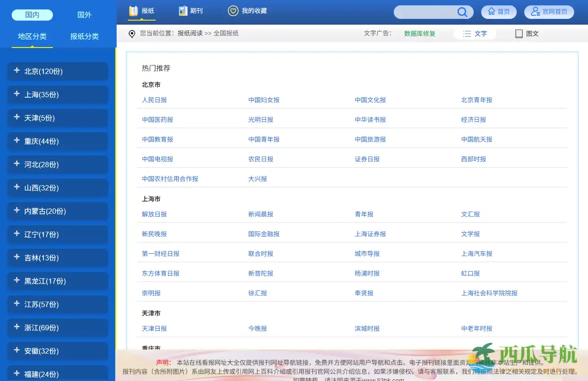Switch to the 报纸分类 category tab

84,36
